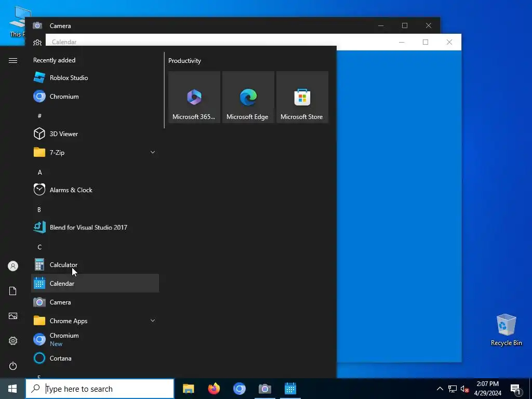Screen dimensions: 532x399
Task: Open Alarms & Clock app
Action: coord(95,190)
